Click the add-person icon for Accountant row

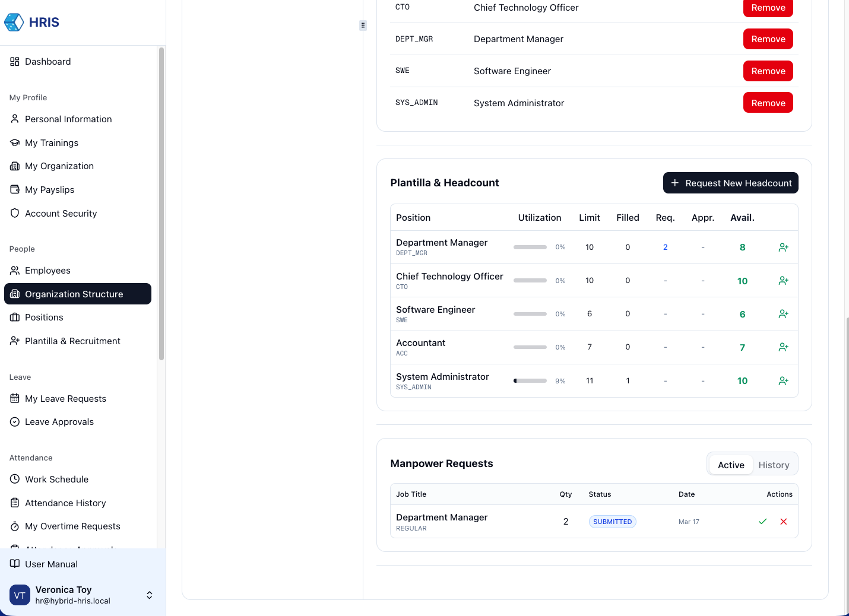(x=783, y=347)
